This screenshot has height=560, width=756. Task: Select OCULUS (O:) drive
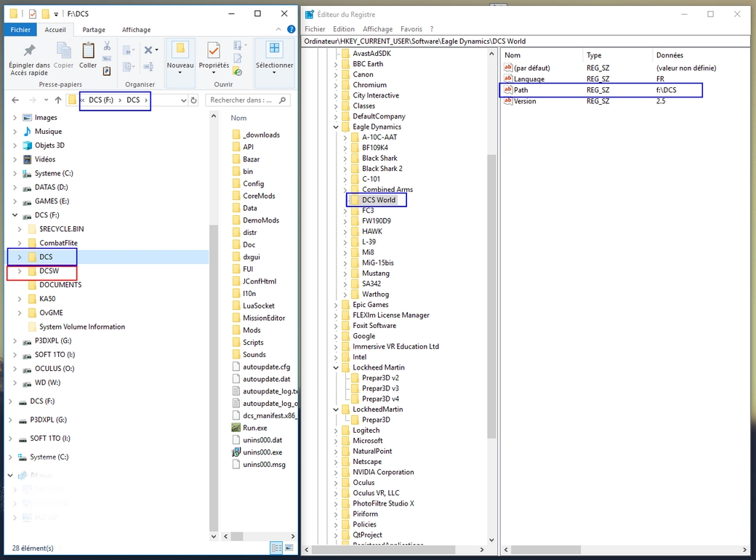point(54,369)
